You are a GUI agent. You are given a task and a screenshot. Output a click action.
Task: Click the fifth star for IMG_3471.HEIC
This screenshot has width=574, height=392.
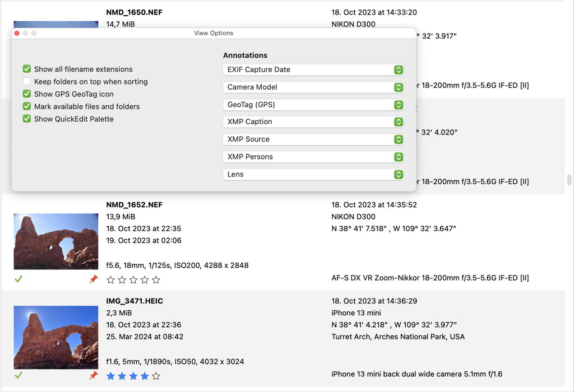click(x=156, y=376)
